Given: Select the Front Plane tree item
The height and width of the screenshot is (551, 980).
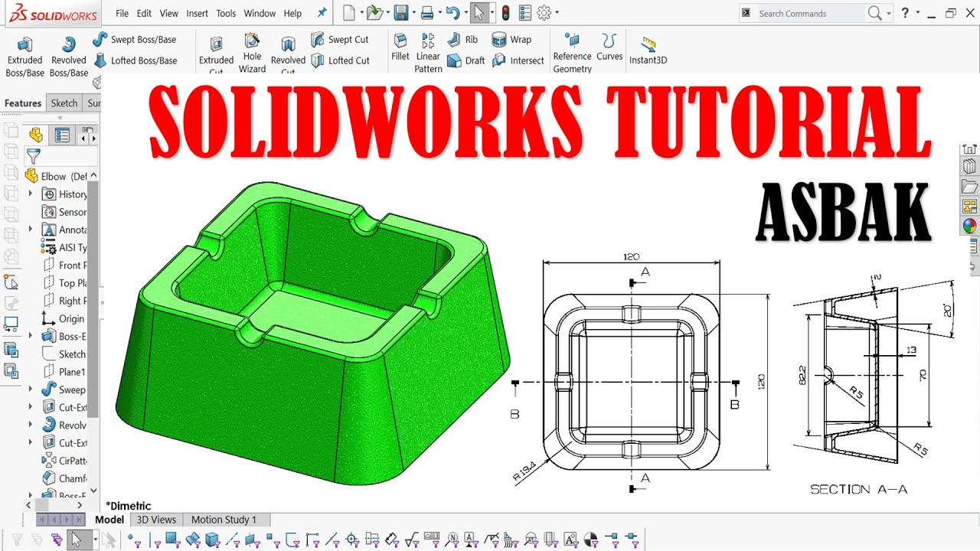Looking at the screenshot, I should [x=65, y=265].
